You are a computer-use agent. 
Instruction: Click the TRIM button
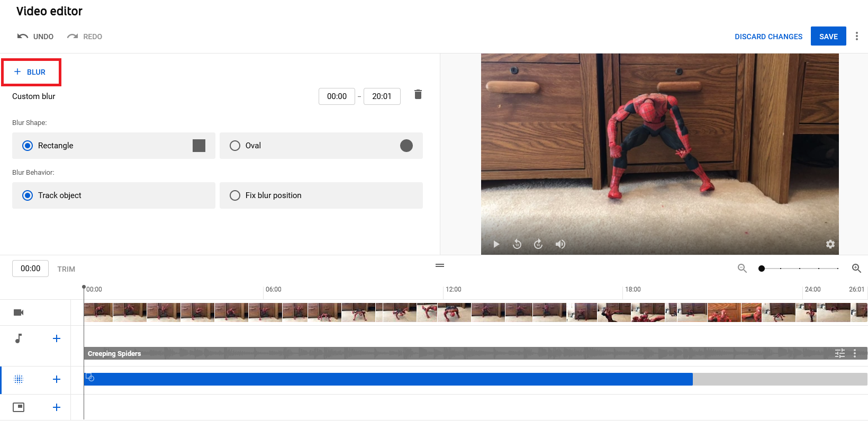[66, 269]
